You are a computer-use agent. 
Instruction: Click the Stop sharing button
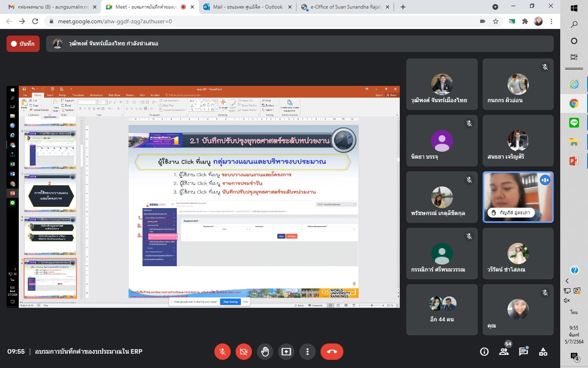[x=230, y=302]
